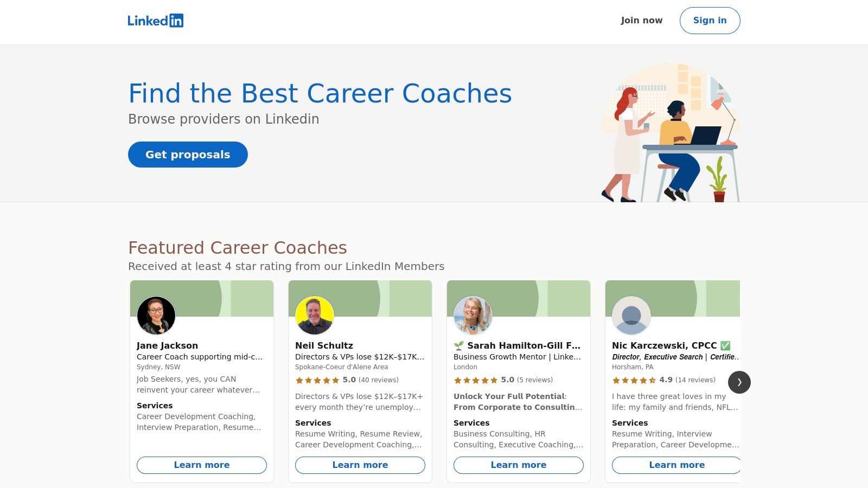868x488 pixels.
Task: Expand the carousel with the right arrow
Action: click(739, 382)
